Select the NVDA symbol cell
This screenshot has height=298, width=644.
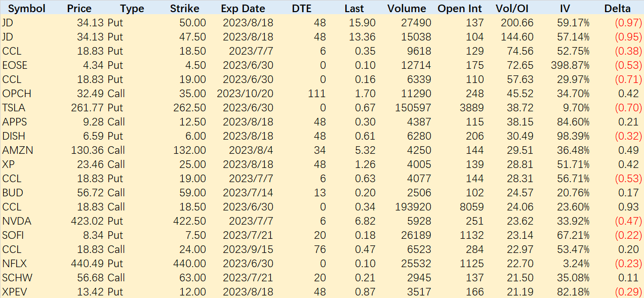17,221
